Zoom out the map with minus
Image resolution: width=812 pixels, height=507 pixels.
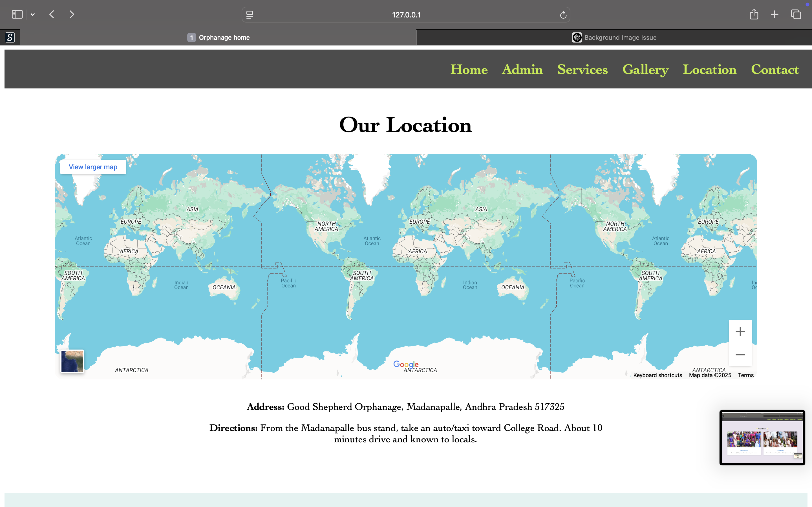pyautogui.click(x=740, y=354)
